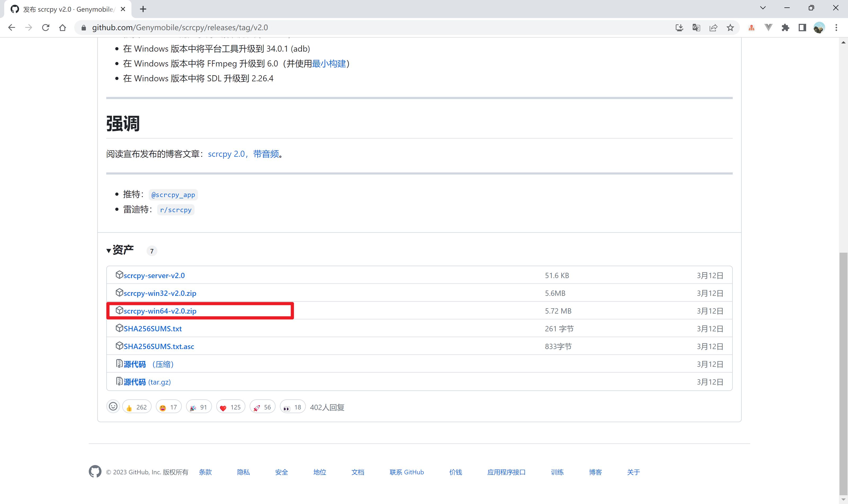Viewport: 848px width, 504px height.
Task: Click the share page icon
Action: tap(713, 28)
